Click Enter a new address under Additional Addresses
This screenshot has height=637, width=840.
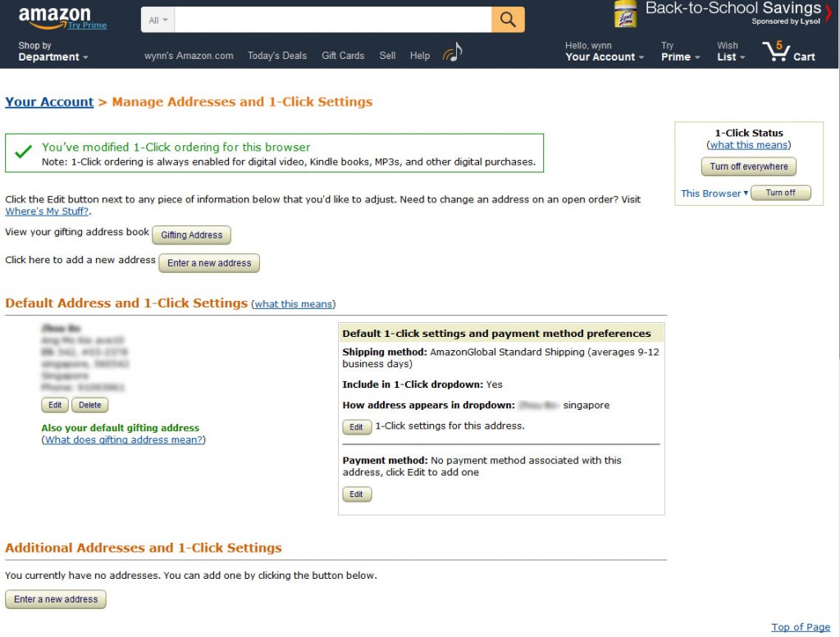click(x=56, y=599)
